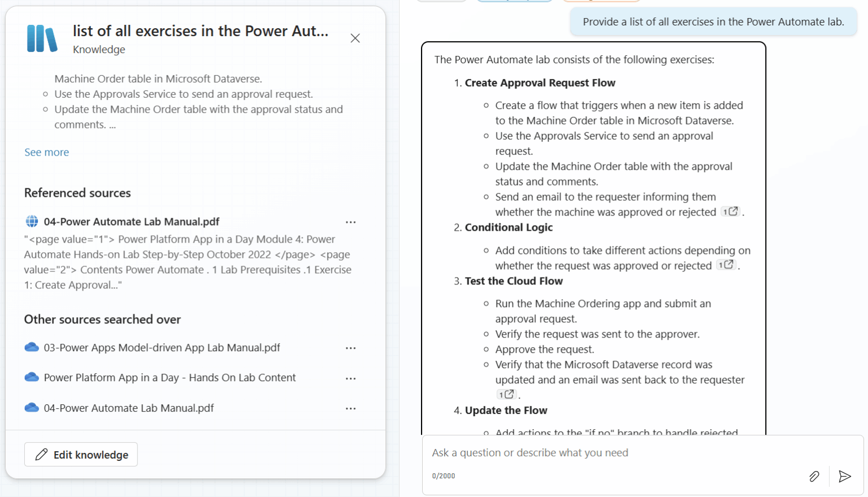Open citation 1 under Conditional Logic
Viewport: 868px width, 497px height.
726,265
